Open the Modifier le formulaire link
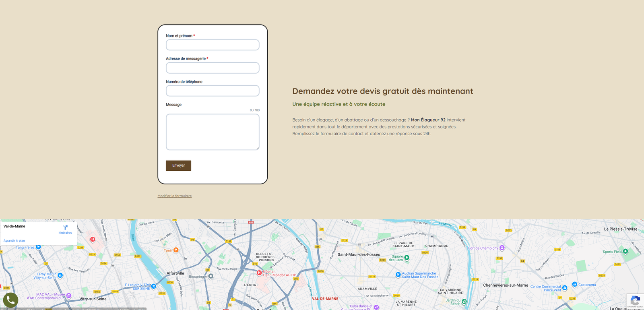Viewport: 644px width, 310px height. (x=174, y=196)
